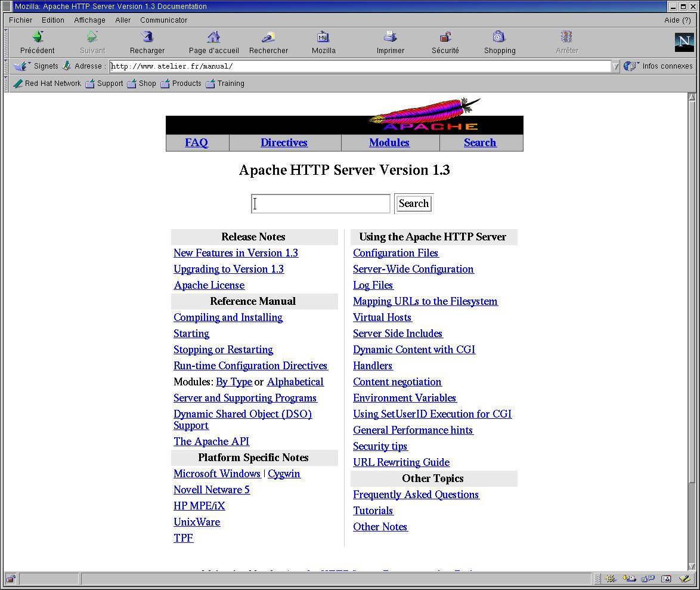Open the Sécurité padlock icon
Image resolution: width=700 pixels, height=590 pixels.
click(x=445, y=36)
